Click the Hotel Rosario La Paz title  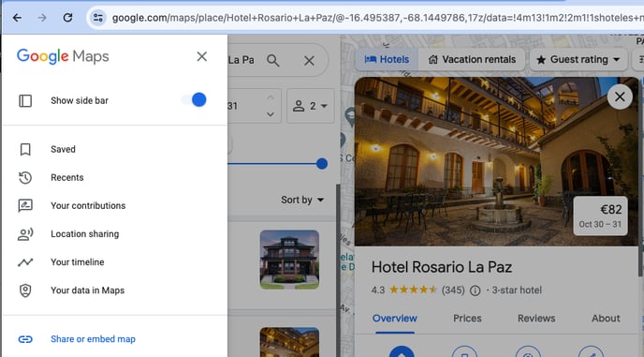(442, 267)
